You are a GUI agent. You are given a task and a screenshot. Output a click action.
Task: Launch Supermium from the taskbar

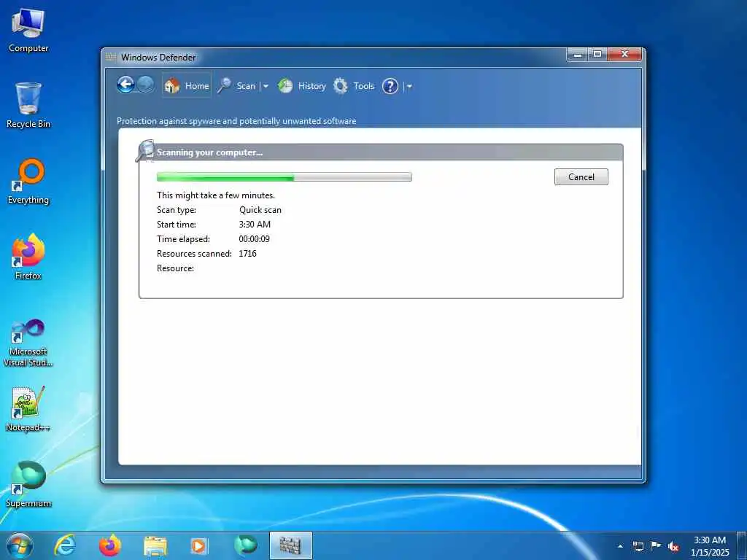tap(246, 545)
